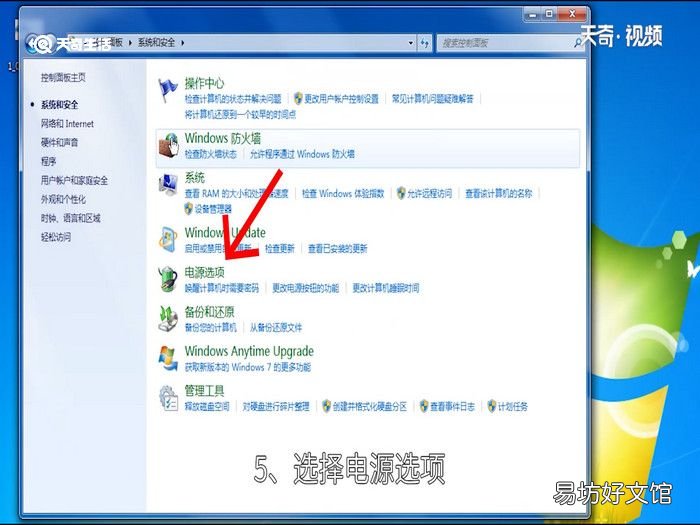This screenshot has height=525, width=700.
Task: Click shield icon beside 允许远程访问
Action: click(401, 193)
